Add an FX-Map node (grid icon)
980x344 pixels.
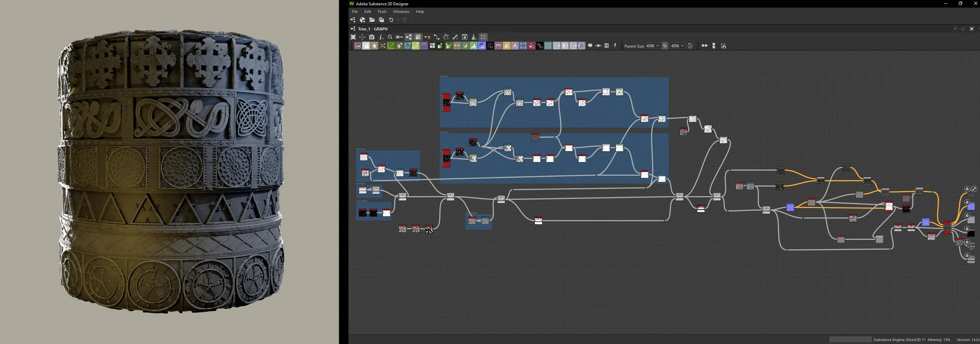click(x=432, y=46)
